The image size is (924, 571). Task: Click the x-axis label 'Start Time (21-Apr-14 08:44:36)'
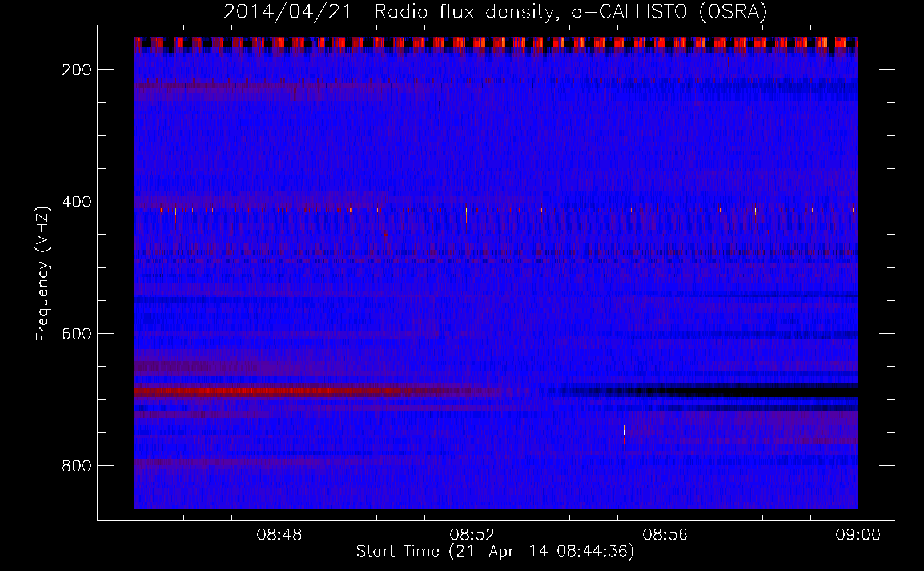click(495, 552)
